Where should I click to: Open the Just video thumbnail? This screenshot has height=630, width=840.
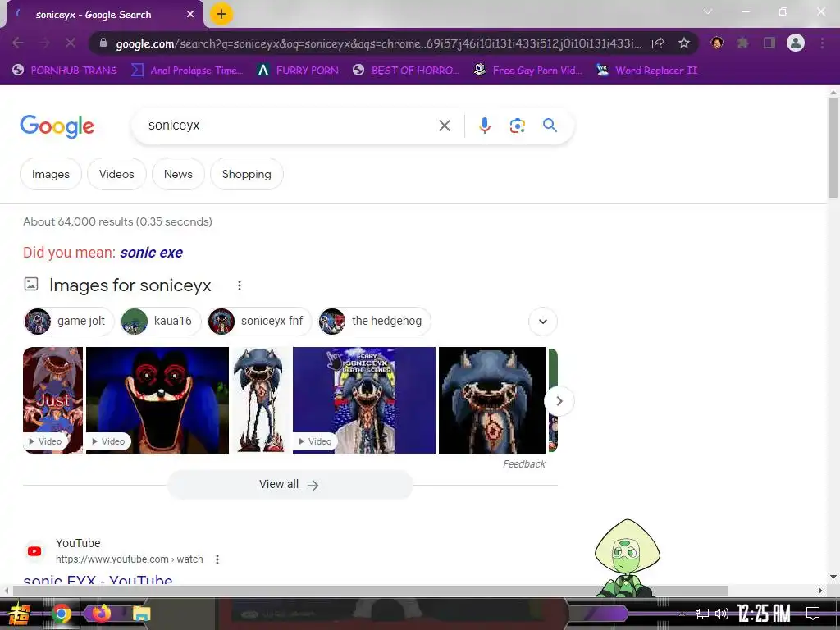[x=53, y=400]
